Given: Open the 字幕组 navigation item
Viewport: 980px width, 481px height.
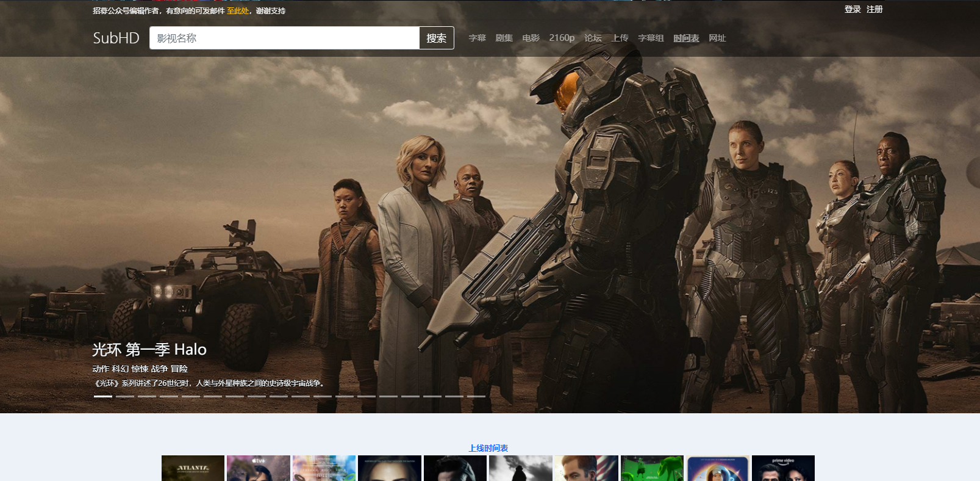Looking at the screenshot, I should (x=651, y=38).
